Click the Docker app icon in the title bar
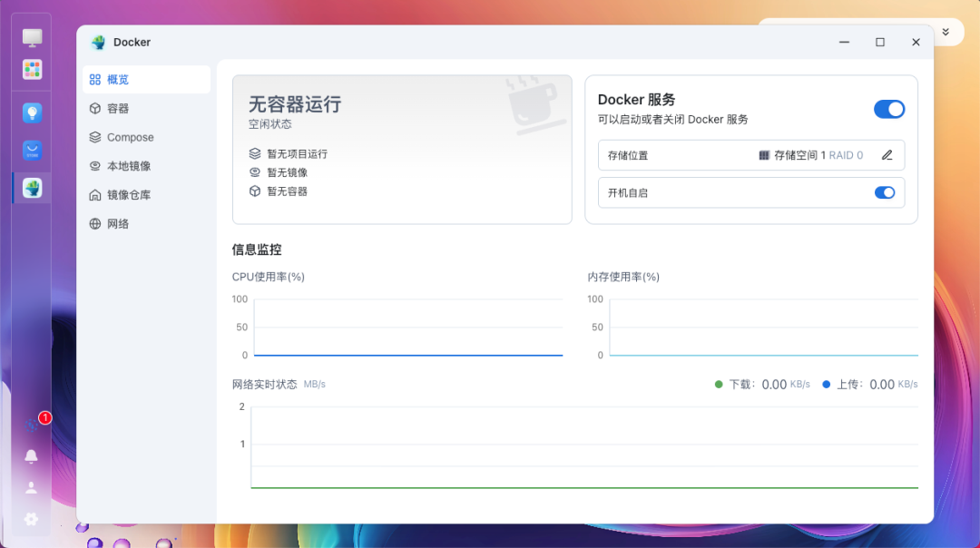This screenshot has width=980, height=548. coord(99,42)
